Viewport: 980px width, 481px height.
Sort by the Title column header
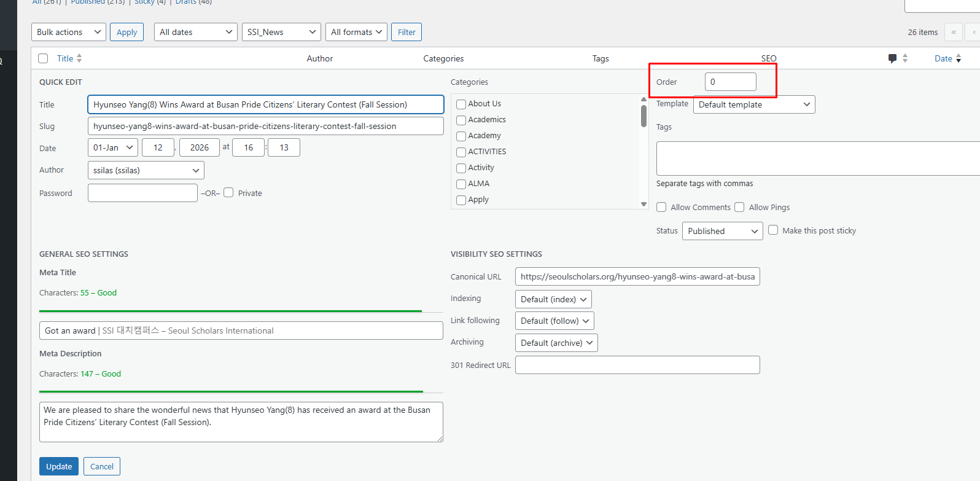click(x=65, y=58)
